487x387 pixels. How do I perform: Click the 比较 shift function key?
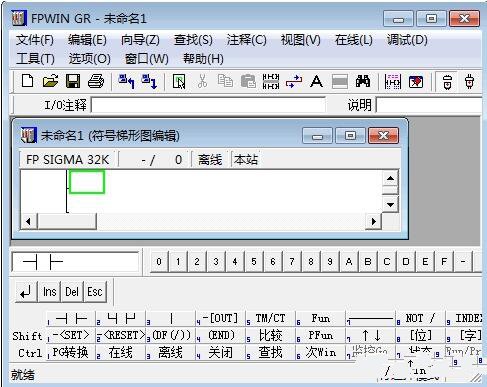(271, 335)
